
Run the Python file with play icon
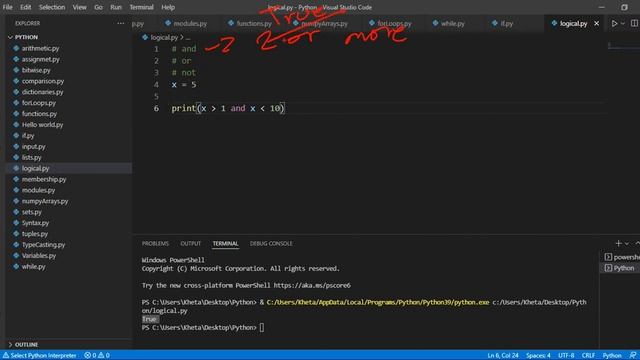pos(614,24)
